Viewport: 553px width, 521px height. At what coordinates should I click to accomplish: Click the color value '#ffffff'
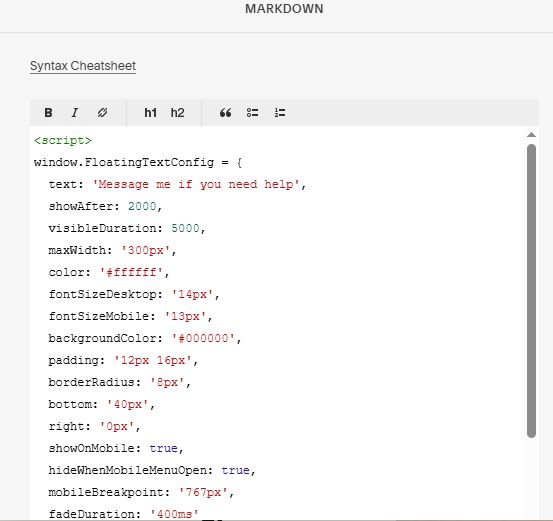tap(131, 272)
